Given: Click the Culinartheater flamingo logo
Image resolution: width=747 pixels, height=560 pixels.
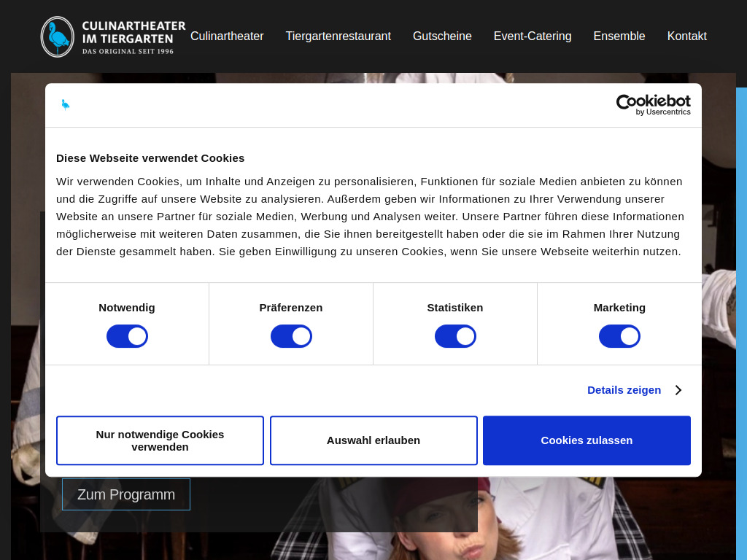Looking at the screenshot, I should point(57,36).
